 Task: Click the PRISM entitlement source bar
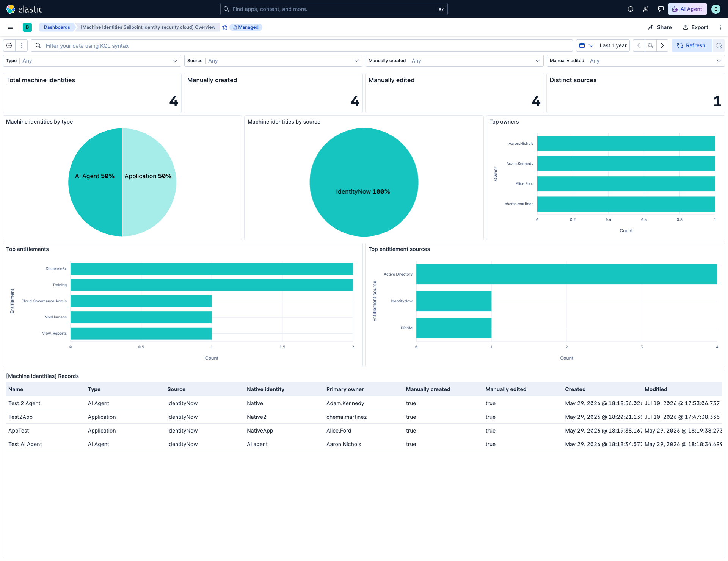(454, 328)
